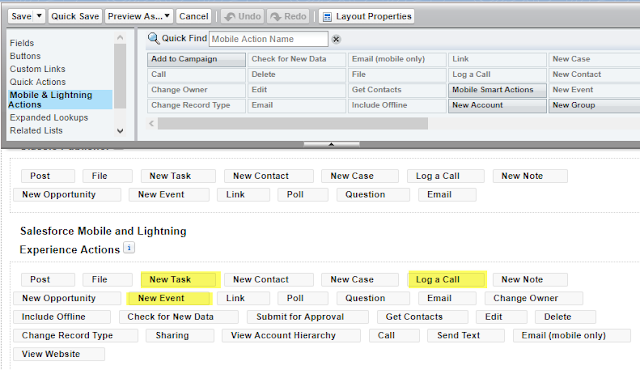Viewport: 640px width, 370px height.
Task: Click the palette list down arrow
Action: coord(120,131)
